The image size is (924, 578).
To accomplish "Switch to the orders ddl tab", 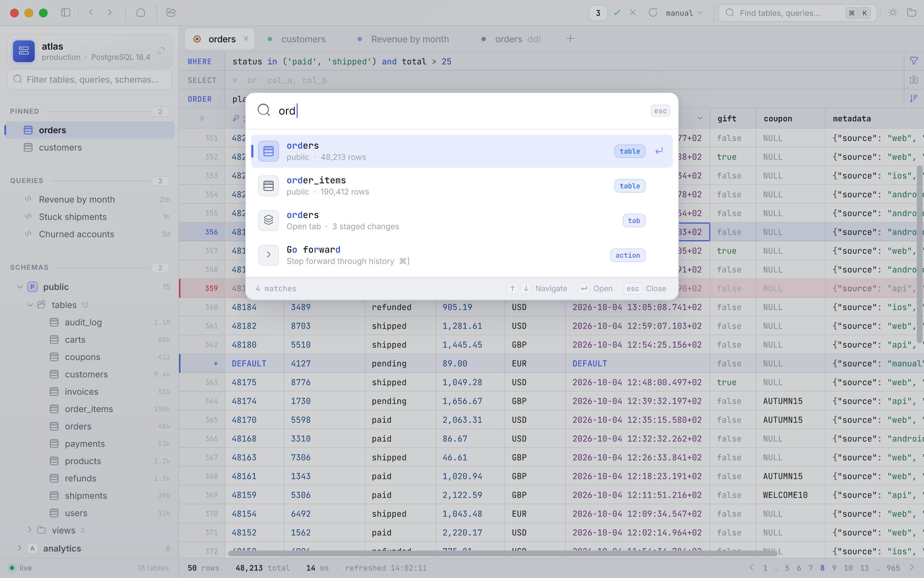I will click(512, 39).
